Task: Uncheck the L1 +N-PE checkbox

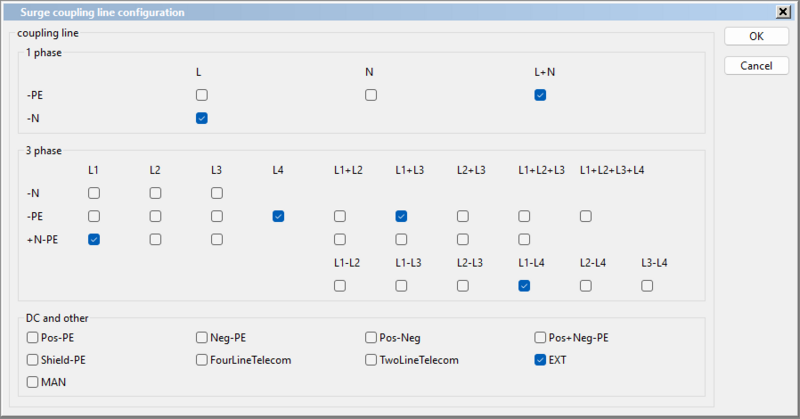Action: (94, 239)
